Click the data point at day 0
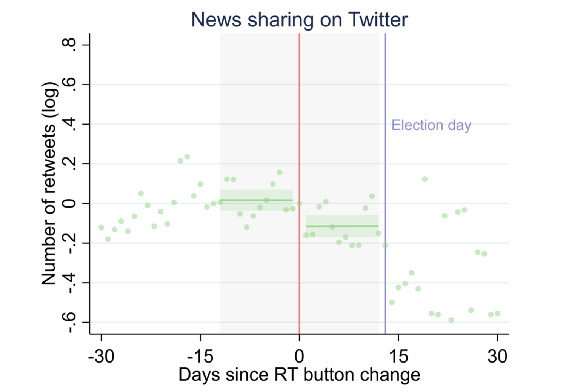Screen dimensions: 563x392 (300, 203)
